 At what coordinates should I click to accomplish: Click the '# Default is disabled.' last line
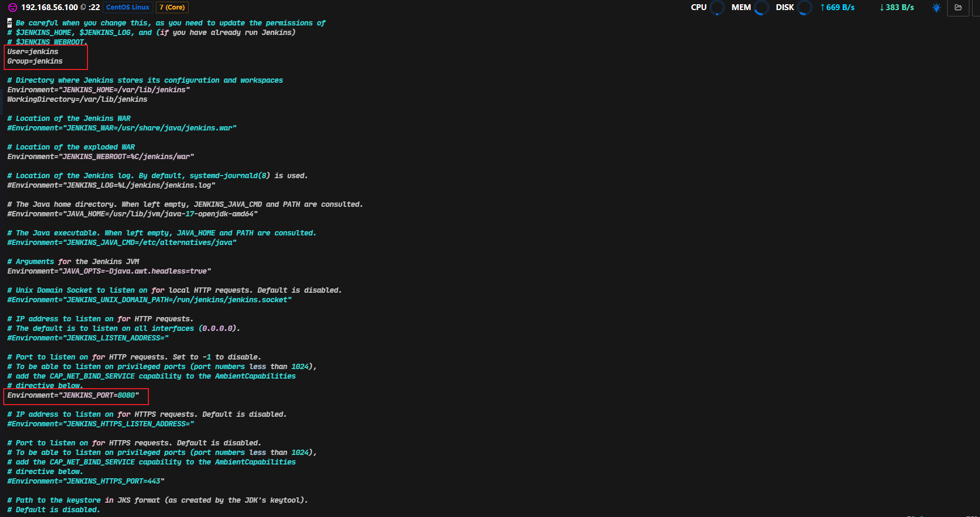click(54, 510)
